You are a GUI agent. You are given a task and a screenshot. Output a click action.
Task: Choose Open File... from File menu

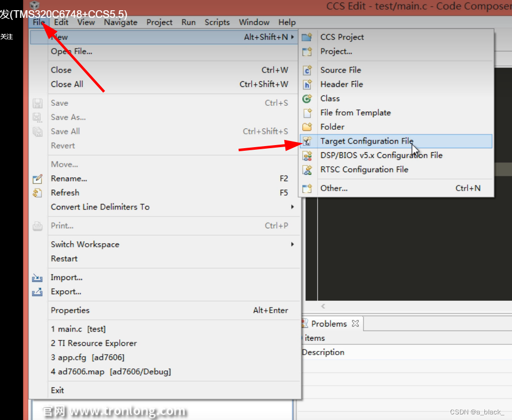(x=165, y=52)
